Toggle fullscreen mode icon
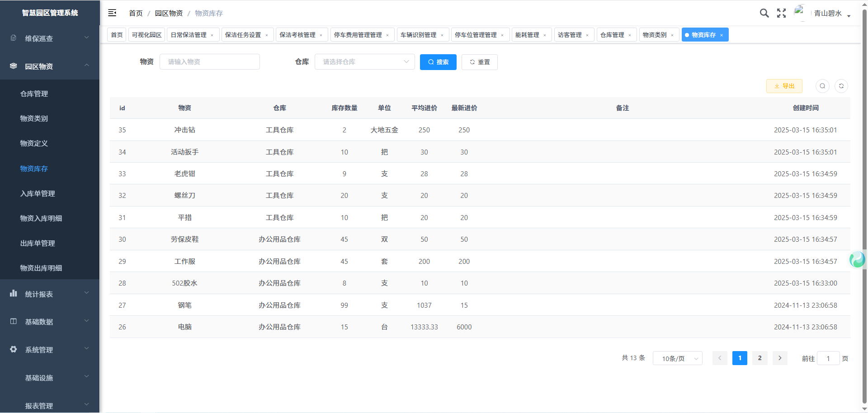Image resolution: width=868 pixels, height=413 pixels. [x=781, y=13]
